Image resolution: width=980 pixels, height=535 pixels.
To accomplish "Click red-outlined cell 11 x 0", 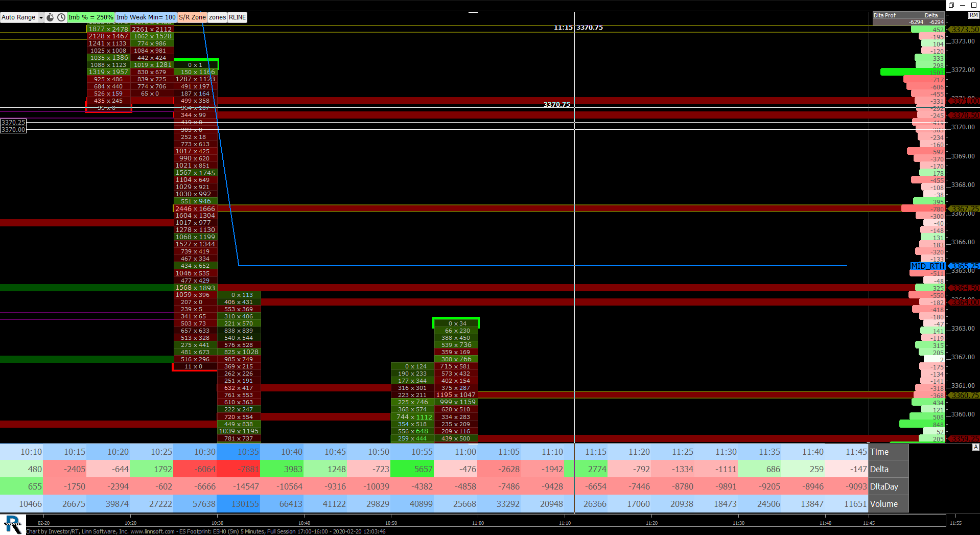I will point(194,367).
